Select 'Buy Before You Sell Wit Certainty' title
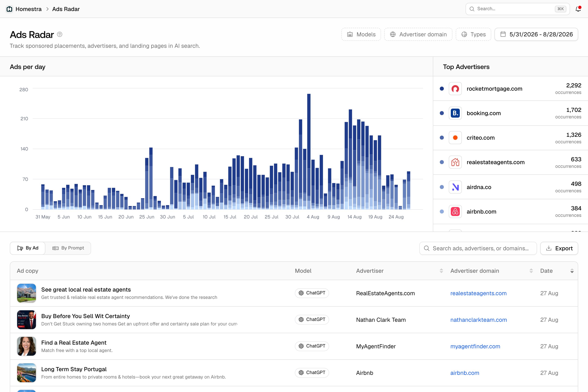 [86, 316]
